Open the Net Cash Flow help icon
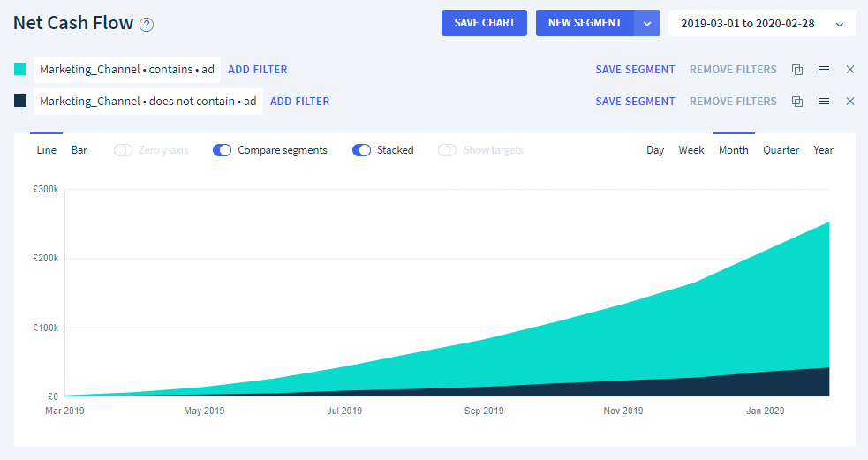Viewport: 868px width, 460px height. [x=147, y=25]
